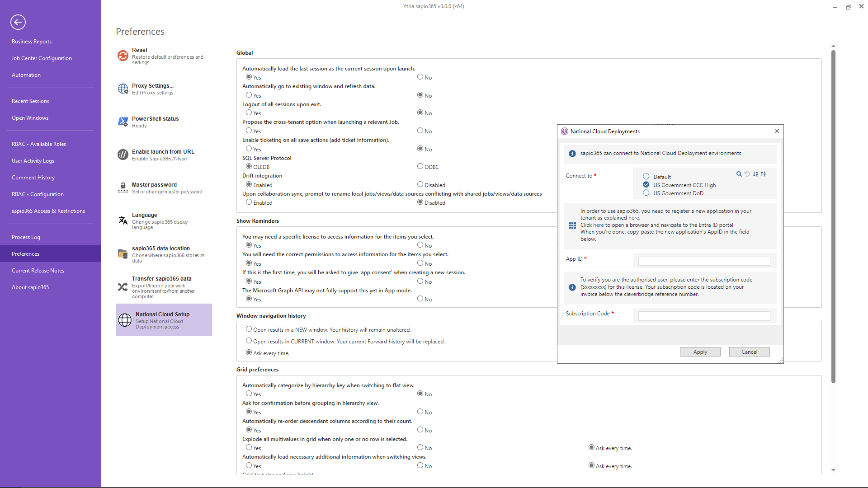The image size is (868, 488).
Task: Open Proxy Settings globe icon
Action: [x=123, y=89]
